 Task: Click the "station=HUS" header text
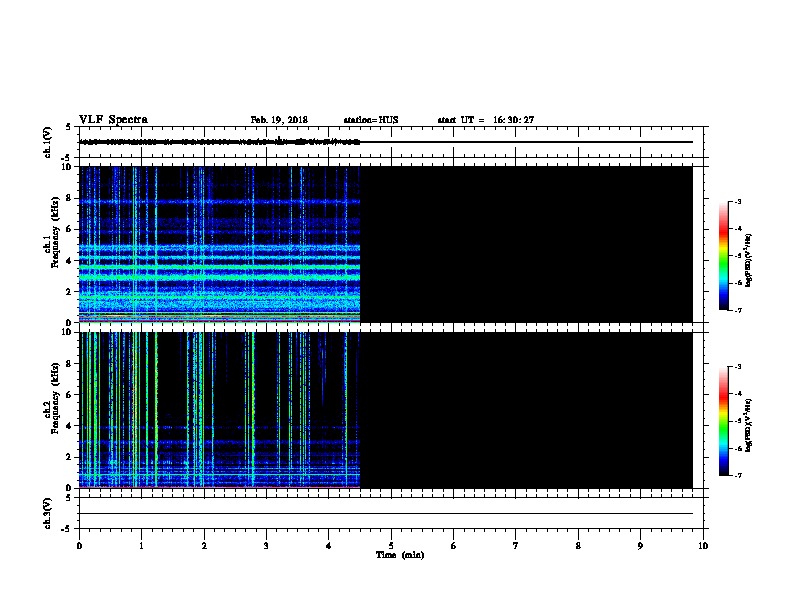(x=371, y=120)
